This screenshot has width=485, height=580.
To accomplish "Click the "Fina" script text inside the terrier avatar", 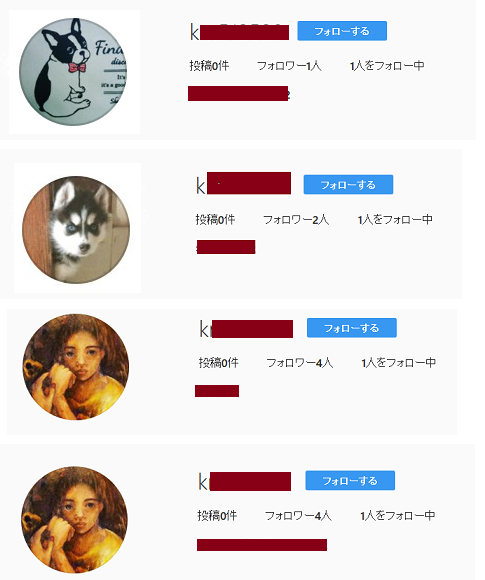I will click(x=109, y=48).
